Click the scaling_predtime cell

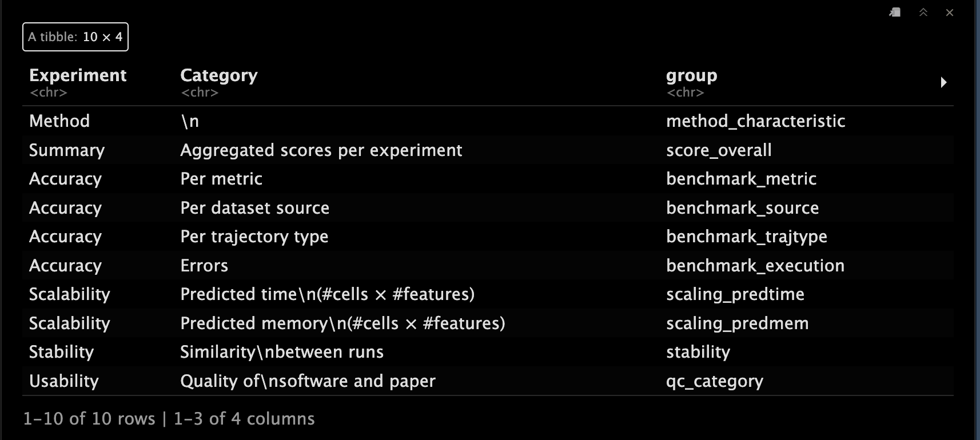pyautogui.click(x=735, y=294)
